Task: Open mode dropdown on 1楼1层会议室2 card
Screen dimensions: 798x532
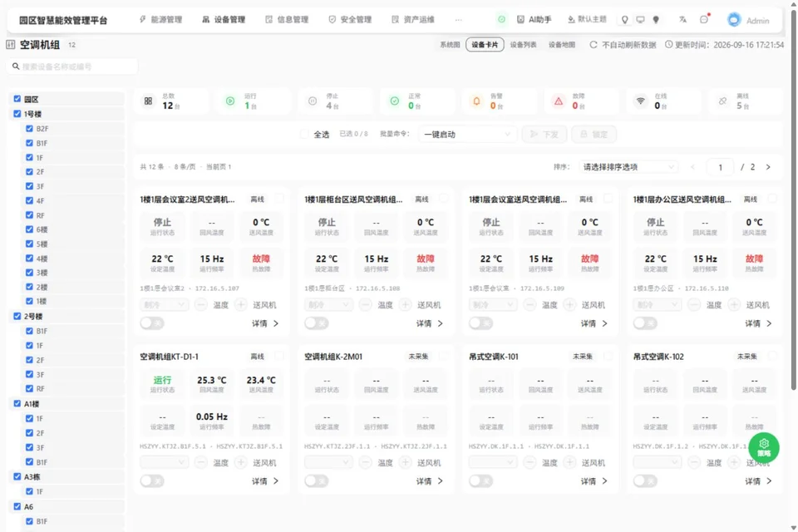Action: pyautogui.click(x=164, y=304)
